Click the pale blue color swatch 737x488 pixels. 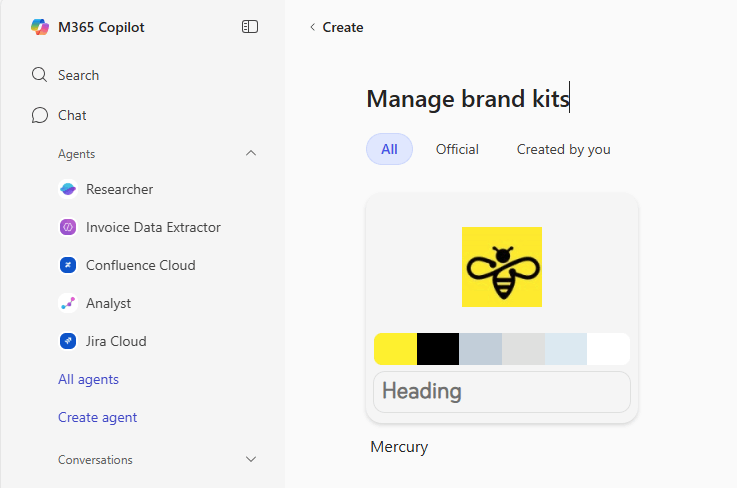(x=566, y=349)
